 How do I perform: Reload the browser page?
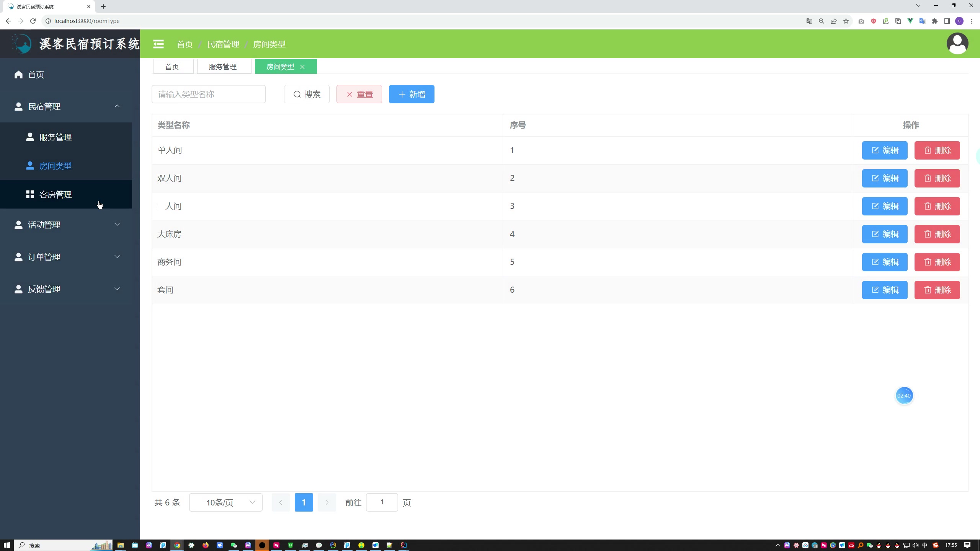click(33, 21)
